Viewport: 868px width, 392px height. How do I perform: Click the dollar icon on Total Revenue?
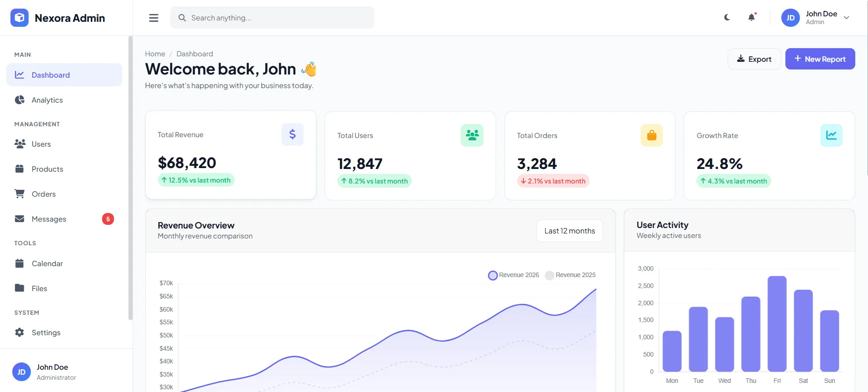point(292,134)
